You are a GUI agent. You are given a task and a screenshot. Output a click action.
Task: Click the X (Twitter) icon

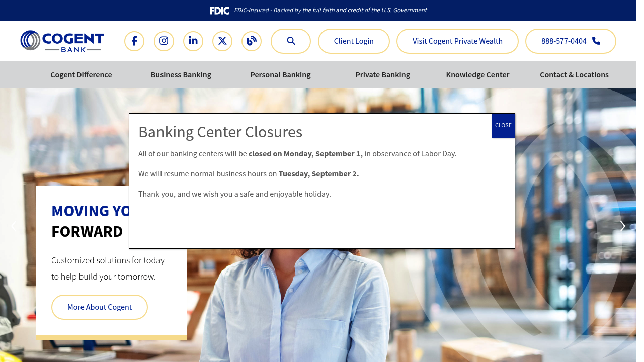[222, 41]
